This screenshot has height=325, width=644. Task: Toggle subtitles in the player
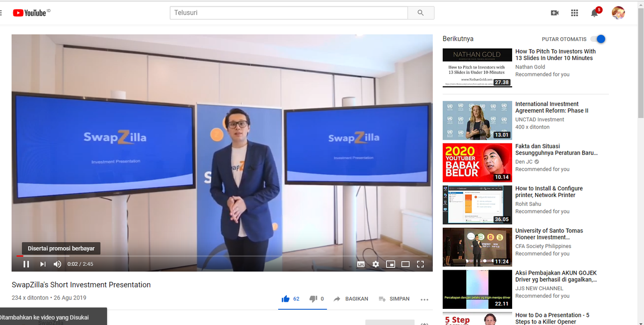coord(361,264)
